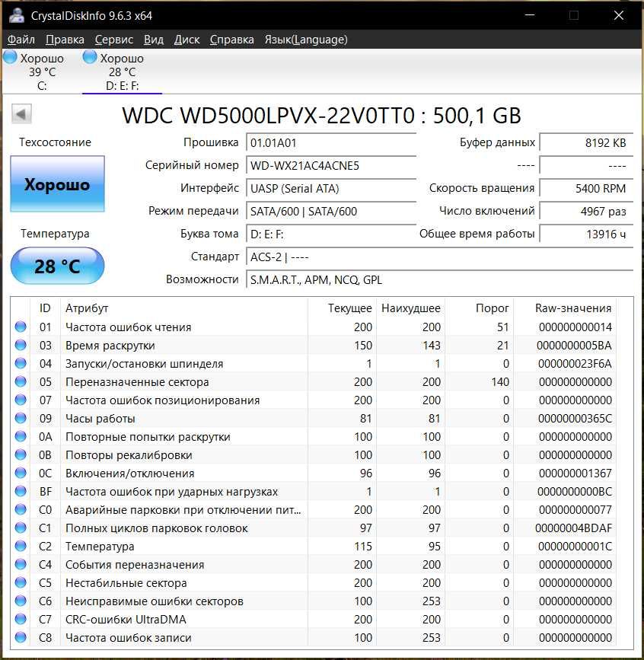Click the transfer mode field SATA/600

point(331,211)
